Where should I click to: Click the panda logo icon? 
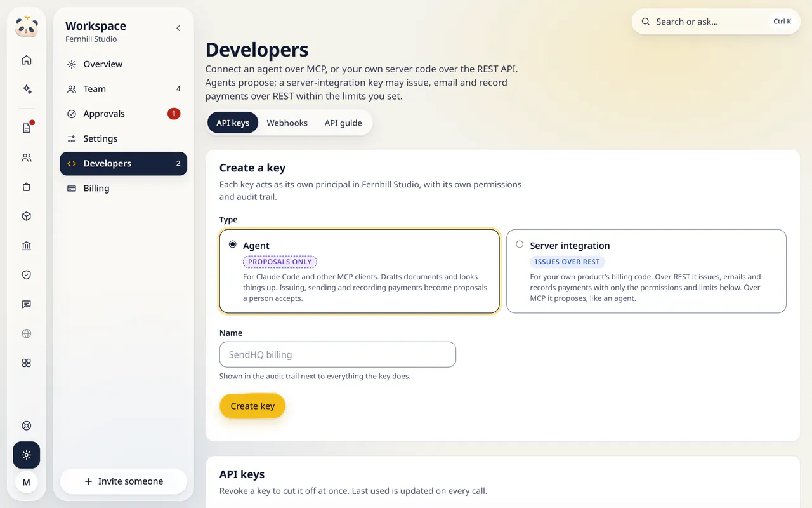tap(27, 27)
